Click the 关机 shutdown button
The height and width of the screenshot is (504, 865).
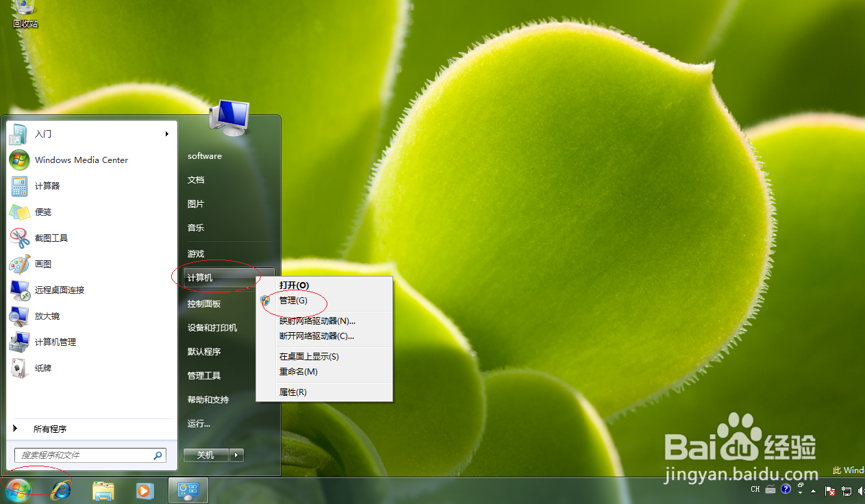pyautogui.click(x=205, y=455)
